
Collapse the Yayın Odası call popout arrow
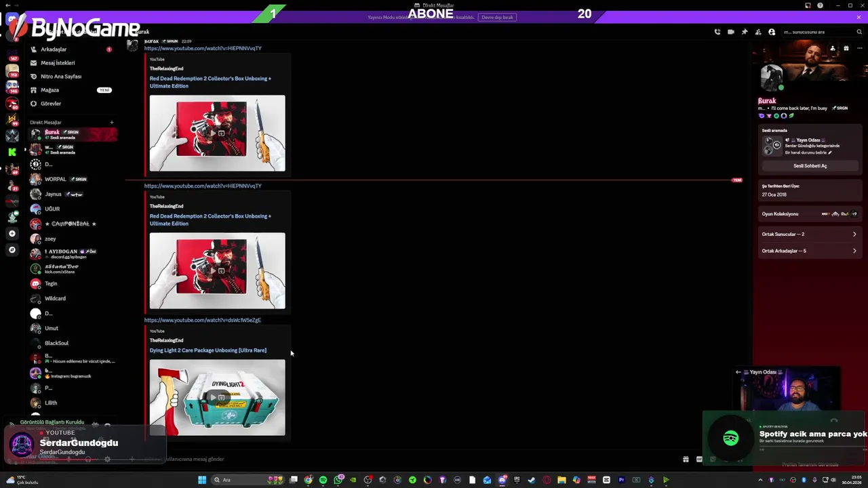click(x=738, y=372)
